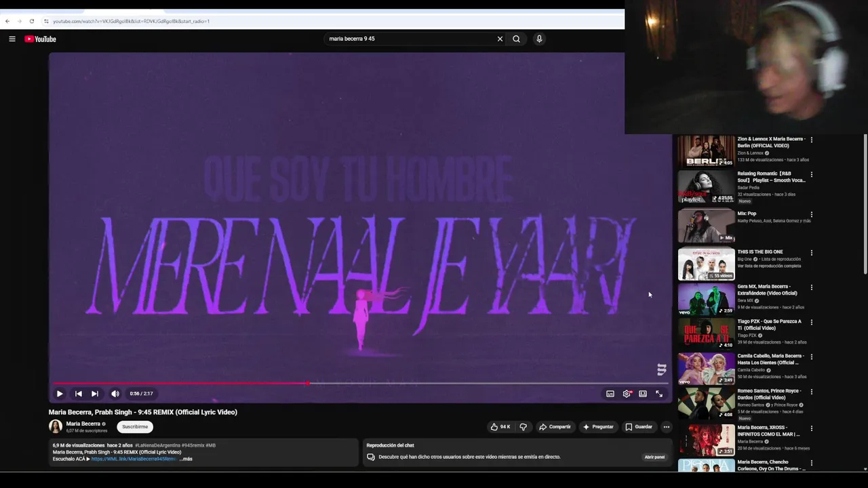Open Camila Cabello Hasta Los Dientes title
The height and width of the screenshot is (488, 868).
pyautogui.click(x=771, y=359)
